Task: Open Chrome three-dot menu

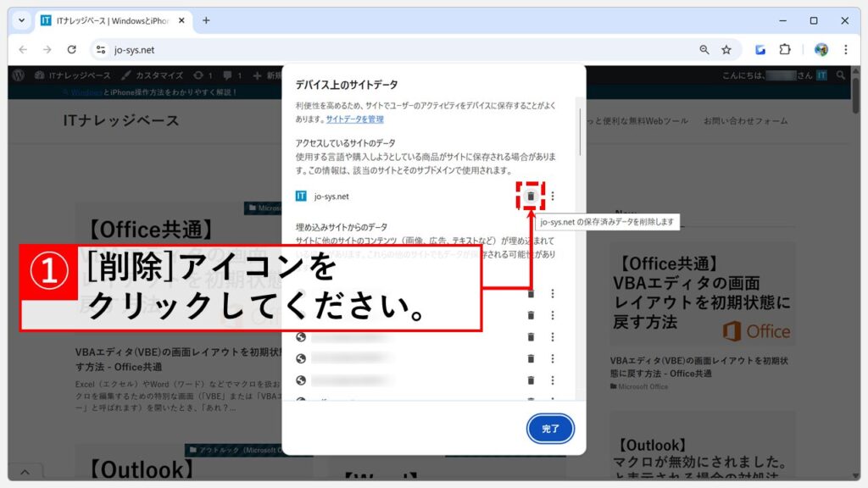Action: click(845, 50)
